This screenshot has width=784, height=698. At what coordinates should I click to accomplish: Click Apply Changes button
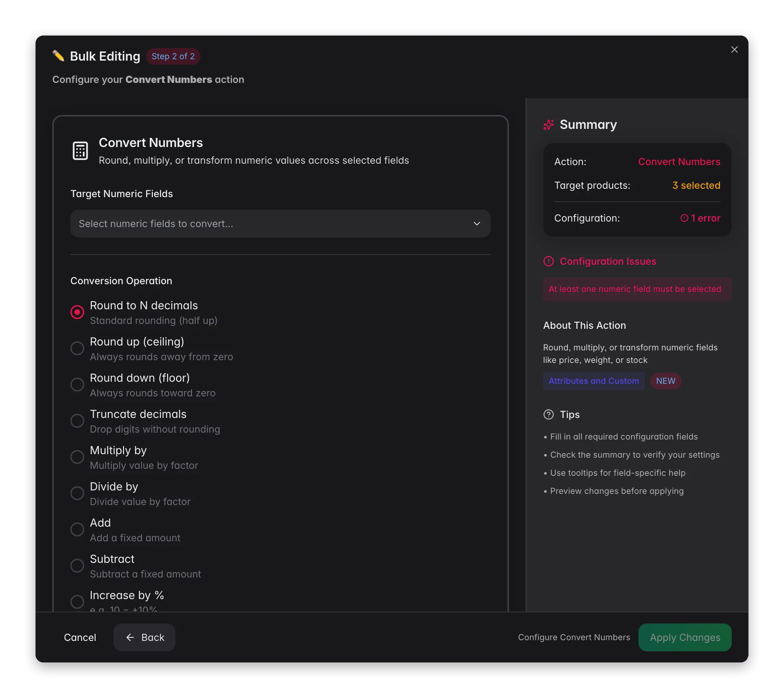tap(685, 637)
